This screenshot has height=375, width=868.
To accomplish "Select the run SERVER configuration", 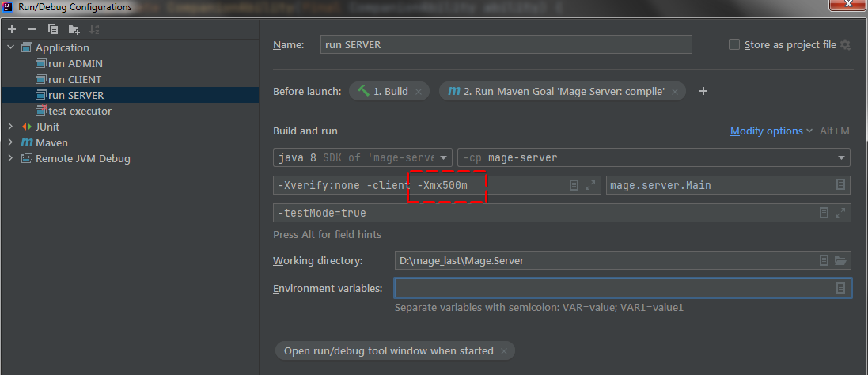I will click(130, 95).
